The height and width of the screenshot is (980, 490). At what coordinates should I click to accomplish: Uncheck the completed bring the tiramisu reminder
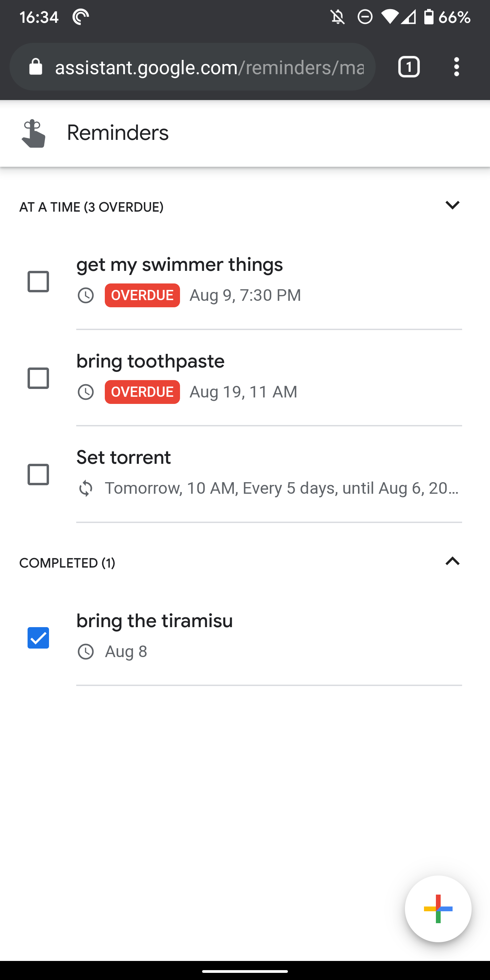click(38, 637)
